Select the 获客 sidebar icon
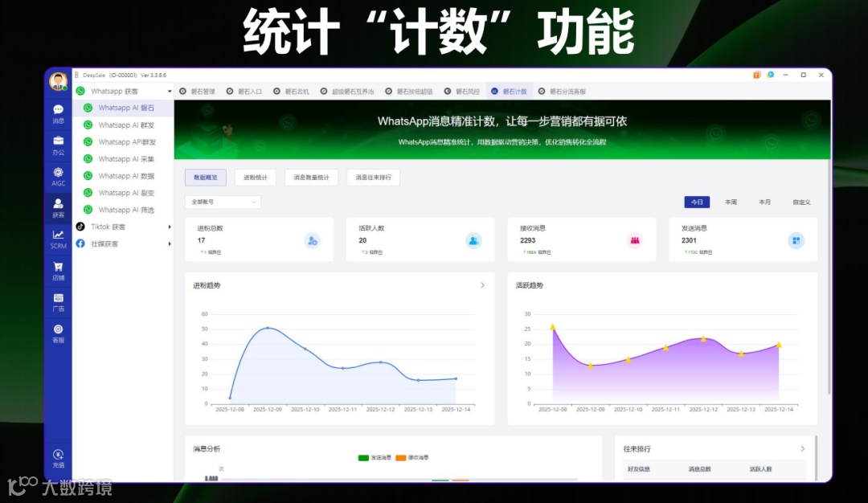Image resolution: width=868 pixels, height=503 pixels. [x=58, y=208]
